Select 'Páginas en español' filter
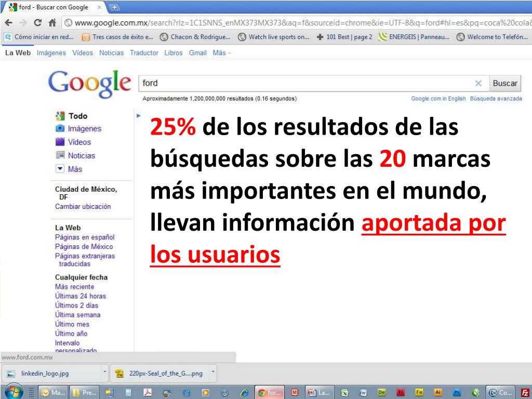 (85, 237)
